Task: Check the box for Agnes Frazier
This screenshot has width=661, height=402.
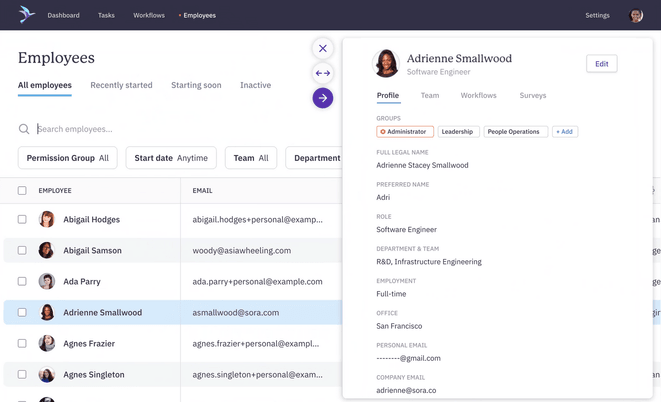Action: click(x=22, y=343)
